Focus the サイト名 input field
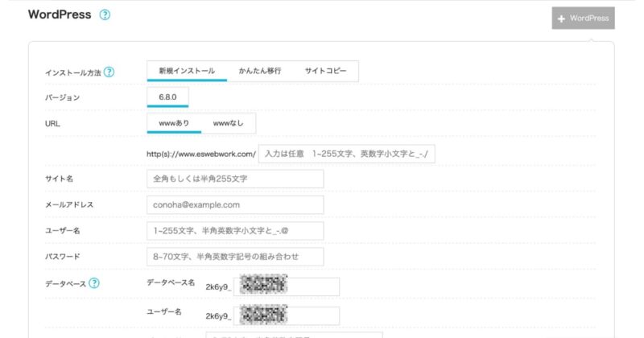 pyautogui.click(x=235, y=179)
